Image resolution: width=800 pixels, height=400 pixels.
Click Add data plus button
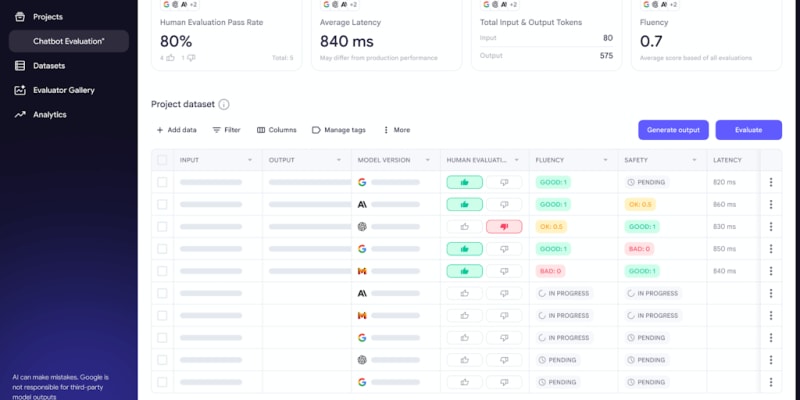[160, 130]
